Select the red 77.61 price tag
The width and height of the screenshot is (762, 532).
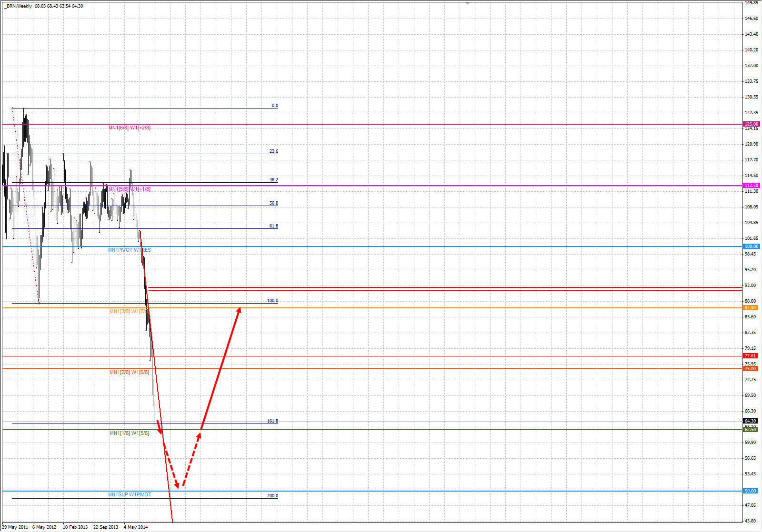click(750, 356)
